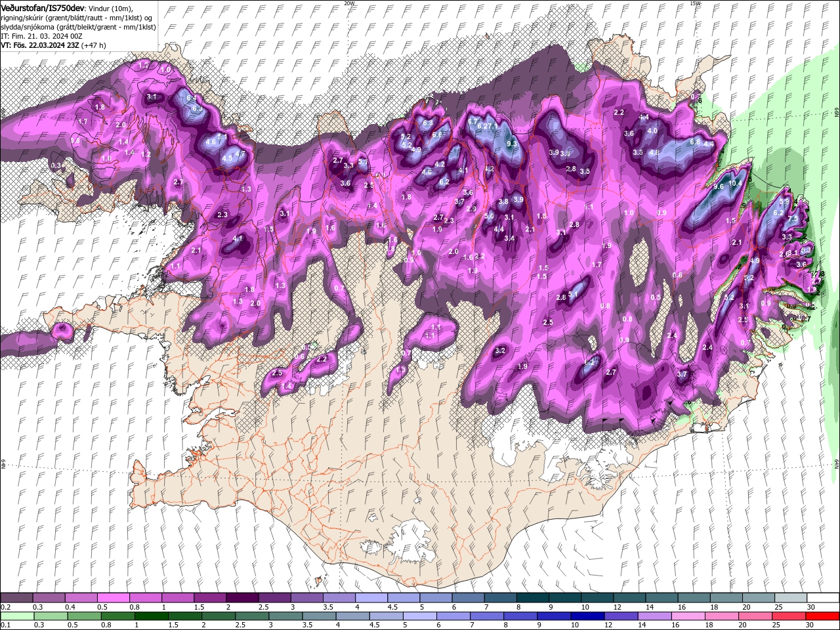
Task: Pick the dark purple 2–2.5 snow legend swatch
Action: click(241, 598)
